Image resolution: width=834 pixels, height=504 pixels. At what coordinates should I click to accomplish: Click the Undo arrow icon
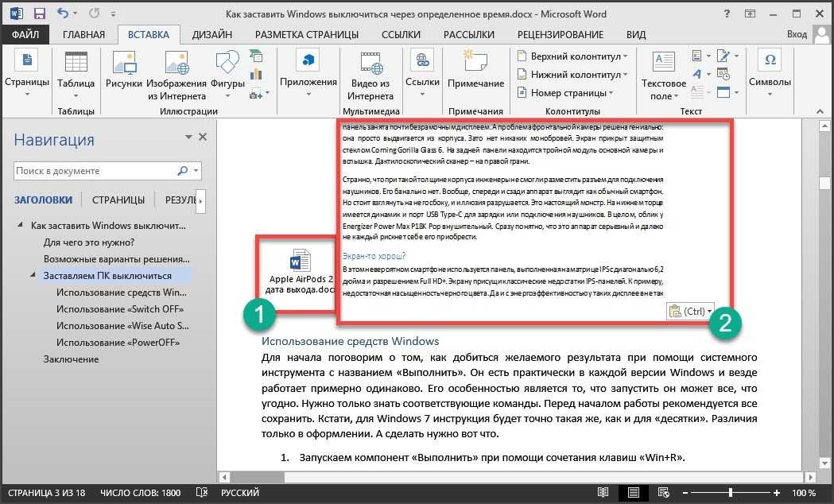[61, 12]
